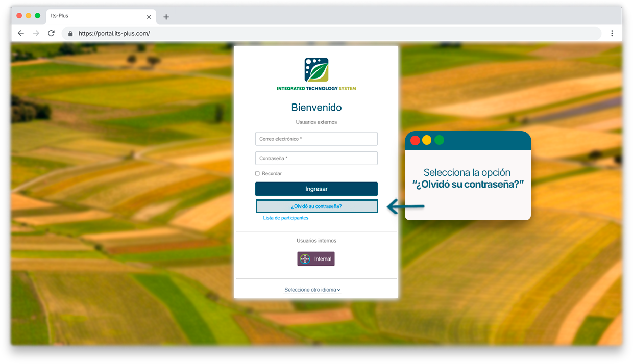Close the Its-Plus tab
The width and height of the screenshot is (633, 364).
point(149,17)
